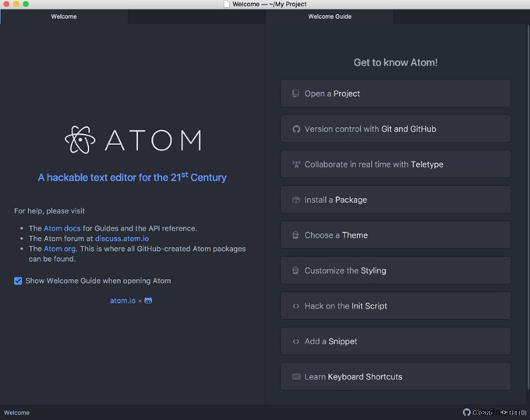The image size is (530, 420).
Task: Click the code brackets icon beside Init Script
Action: click(295, 306)
